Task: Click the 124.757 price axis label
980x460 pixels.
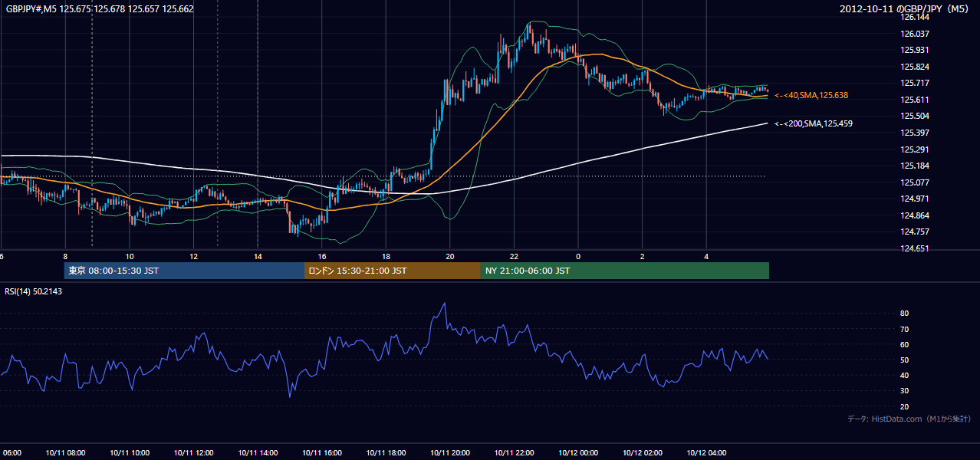Action: (x=916, y=232)
